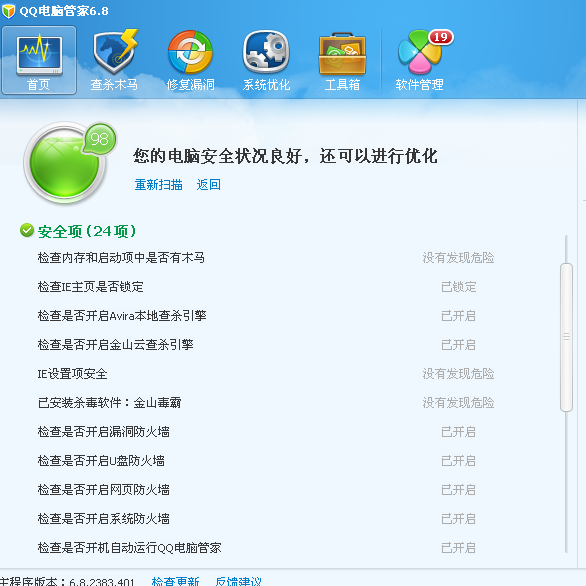Viewport: 586px width, 586px height.
Task: Select row IE设置项安全
Action: pyautogui.click(x=266, y=374)
